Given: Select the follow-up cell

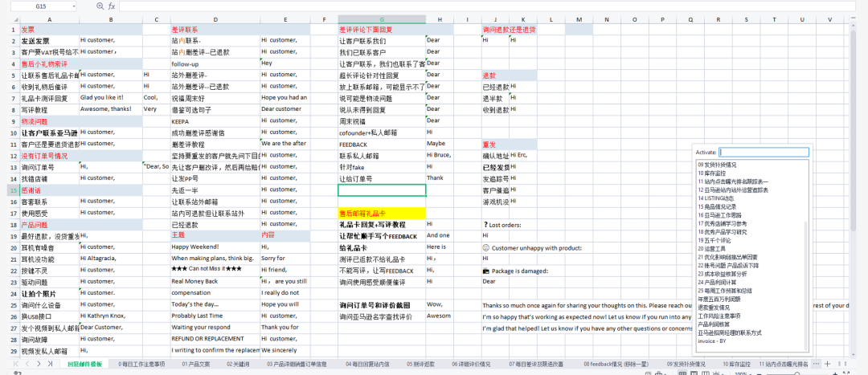Looking at the screenshot, I should pos(215,64).
